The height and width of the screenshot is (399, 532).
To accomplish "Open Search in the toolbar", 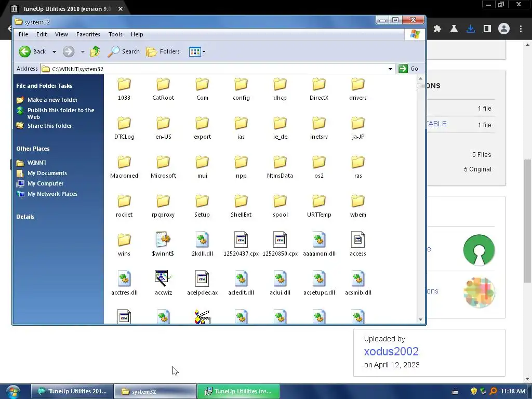I will pyautogui.click(x=124, y=51).
